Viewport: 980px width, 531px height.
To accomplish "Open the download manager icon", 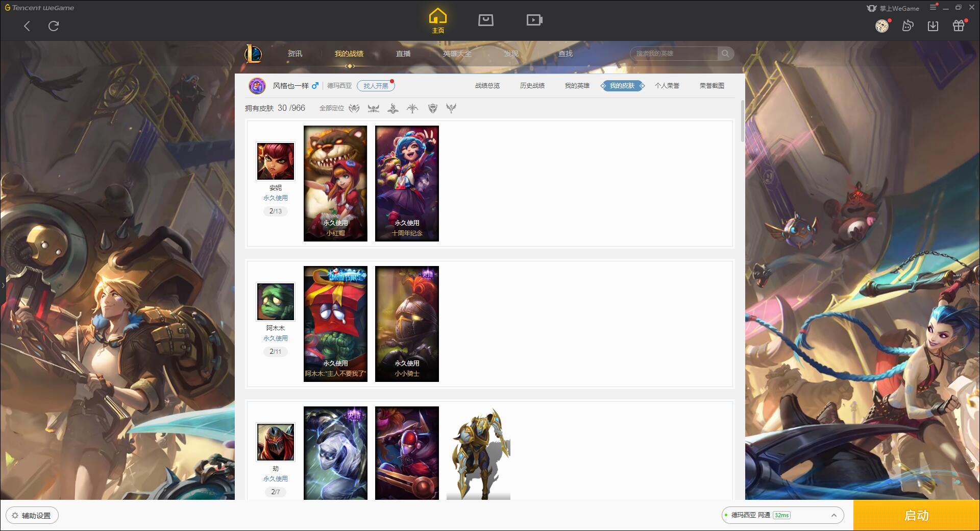I will (x=933, y=26).
